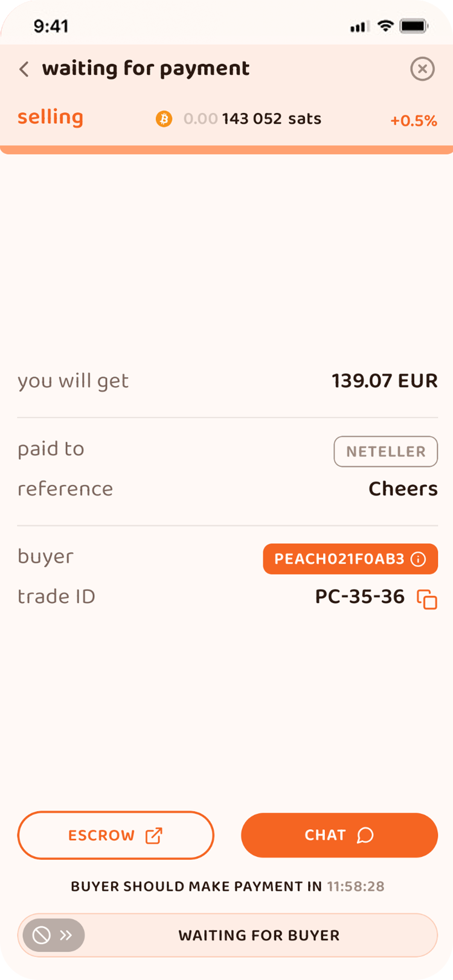Open the external link icon on Escrow

pyautogui.click(x=154, y=835)
